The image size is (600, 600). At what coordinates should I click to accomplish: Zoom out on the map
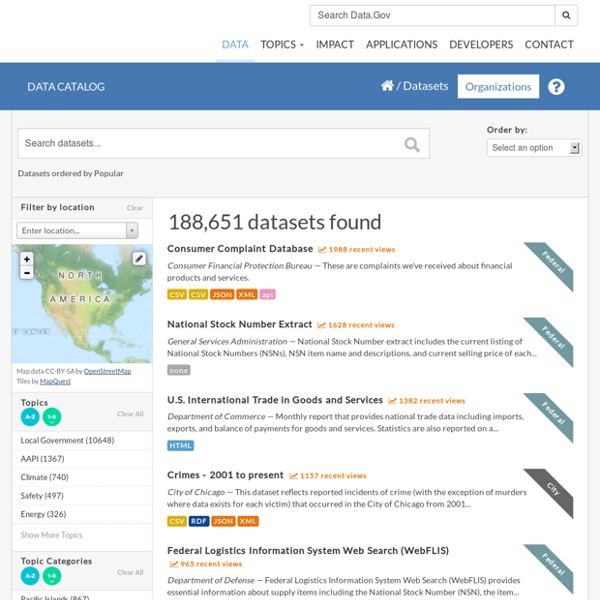[27, 273]
